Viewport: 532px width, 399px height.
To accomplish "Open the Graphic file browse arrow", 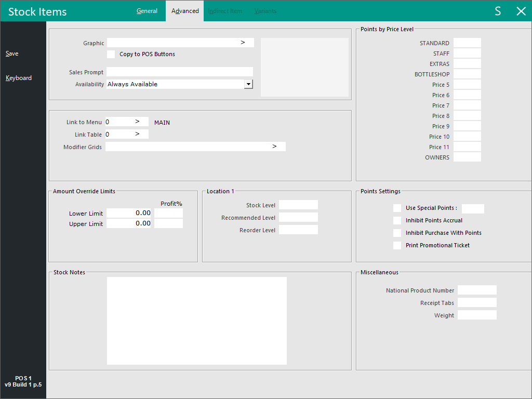I will click(x=243, y=43).
